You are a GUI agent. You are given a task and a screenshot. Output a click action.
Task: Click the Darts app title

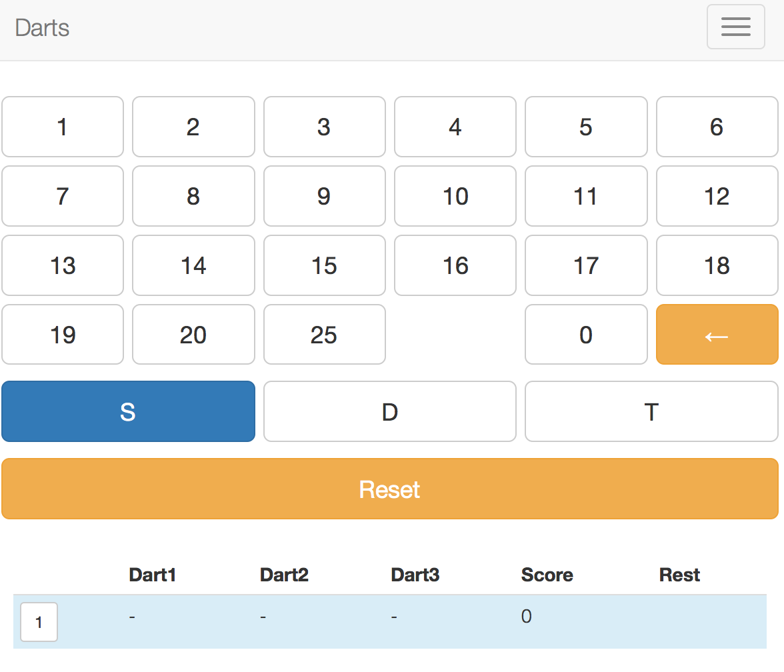point(42,28)
